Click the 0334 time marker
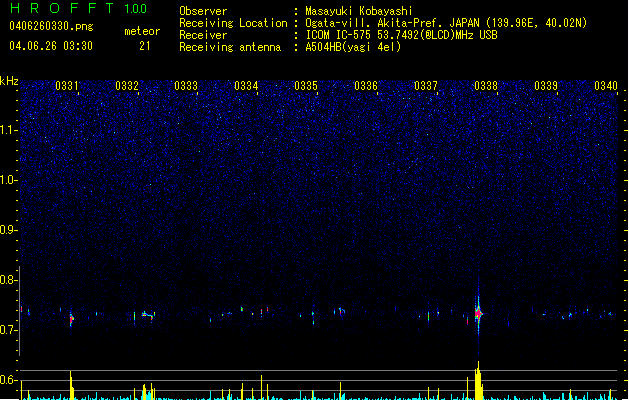This screenshot has height=400, width=629. click(246, 86)
